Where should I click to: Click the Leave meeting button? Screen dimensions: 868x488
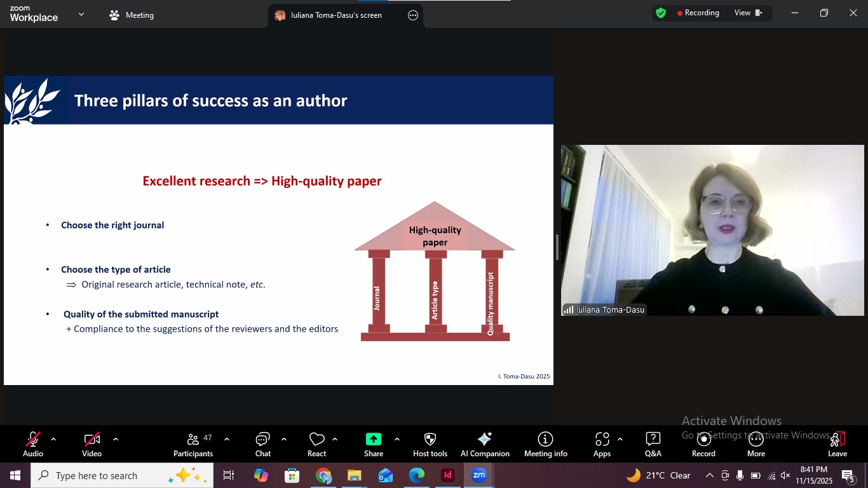point(837,444)
